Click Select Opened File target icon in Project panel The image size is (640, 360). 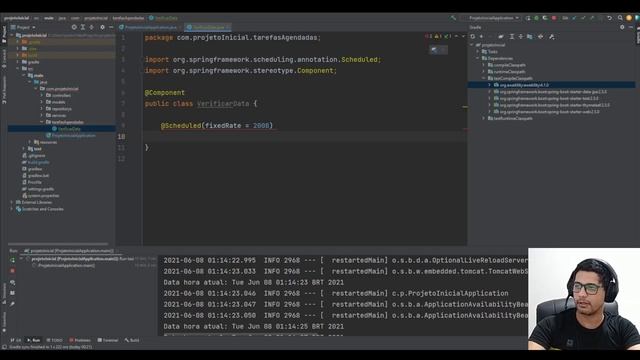pos(74,27)
